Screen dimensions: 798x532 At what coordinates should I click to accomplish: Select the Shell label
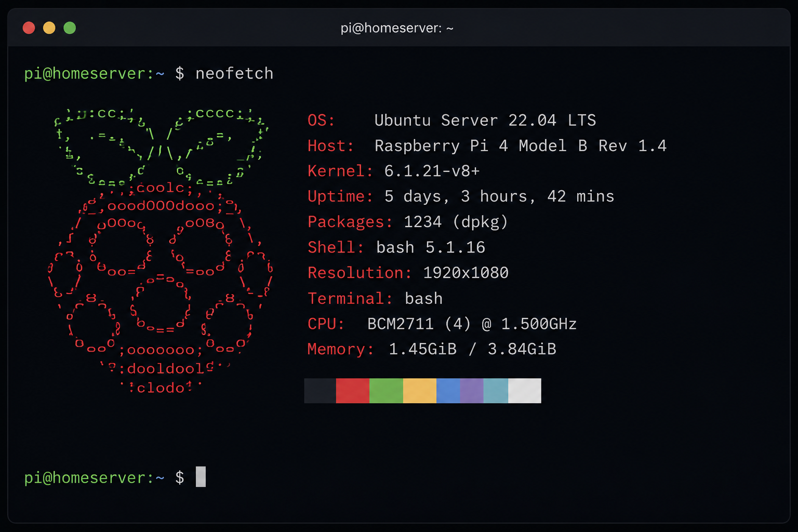point(335,247)
